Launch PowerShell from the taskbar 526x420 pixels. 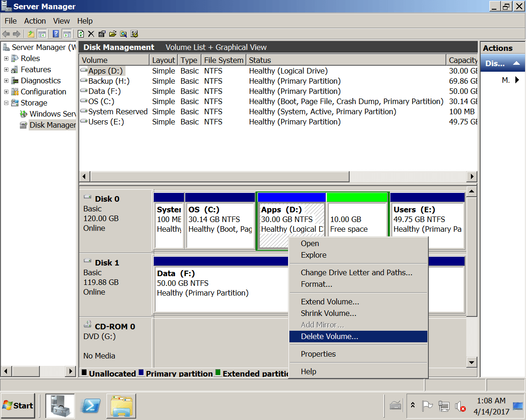(91, 406)
